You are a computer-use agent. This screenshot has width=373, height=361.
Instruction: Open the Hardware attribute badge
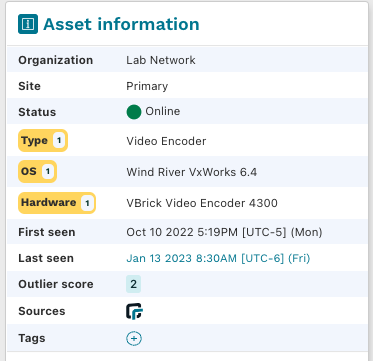pos(57,203)
